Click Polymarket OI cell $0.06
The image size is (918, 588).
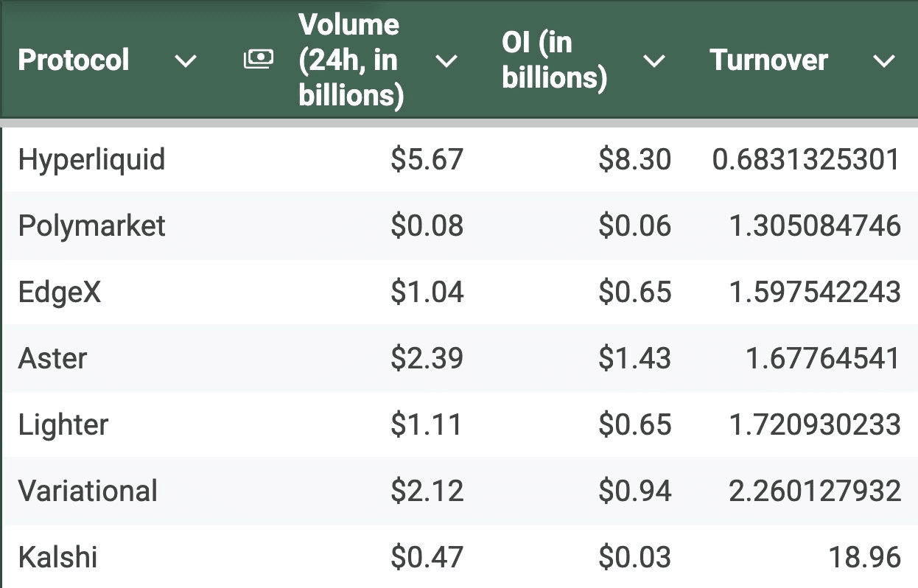point(635,225)
